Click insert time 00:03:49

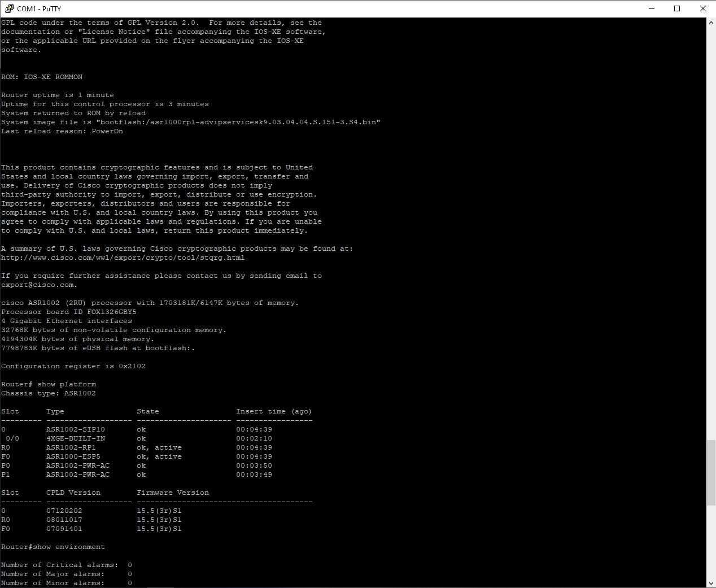coord(254,474)
